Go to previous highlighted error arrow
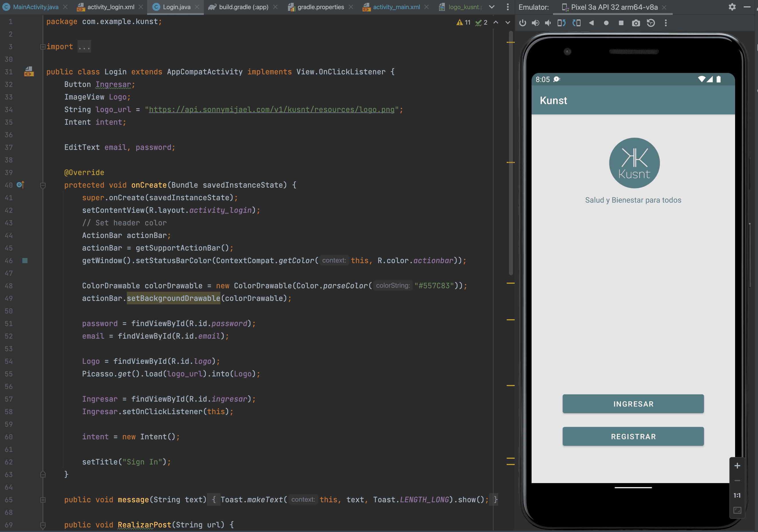Image resolution: width=758 pixels, height=532 pixels. pyautogui.click(x=496, y=22)
